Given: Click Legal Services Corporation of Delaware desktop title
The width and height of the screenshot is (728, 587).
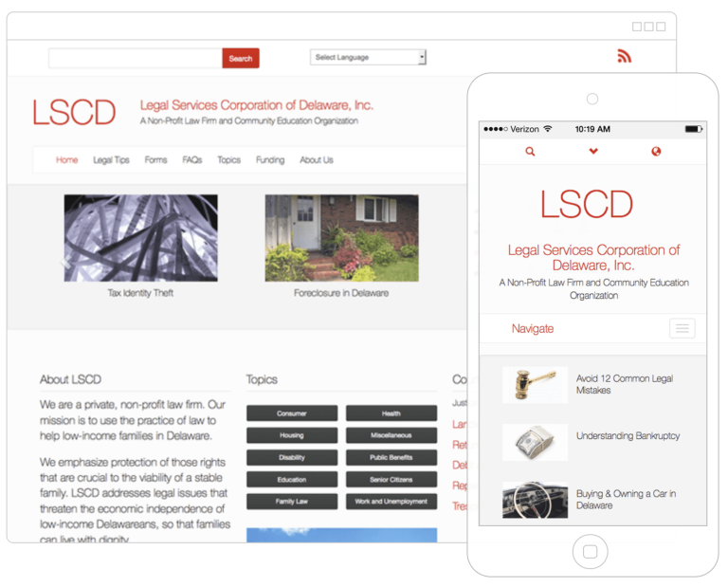Looking at the screenshot, I should pyautogui.click(x=257, y=105).
